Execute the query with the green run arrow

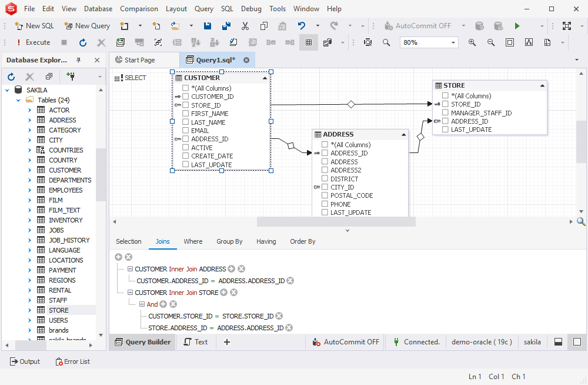[516, 25]
